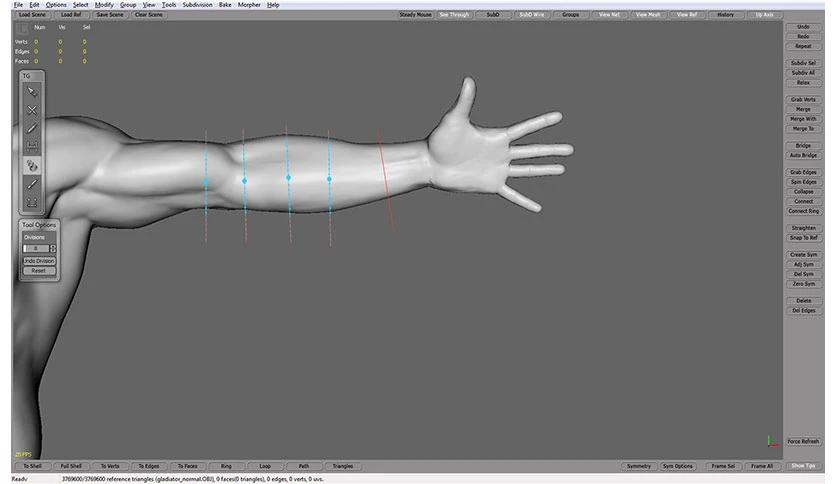
Task: Click the 25 FPS readout
Action: pyautogui.click(x=23, y=455)
